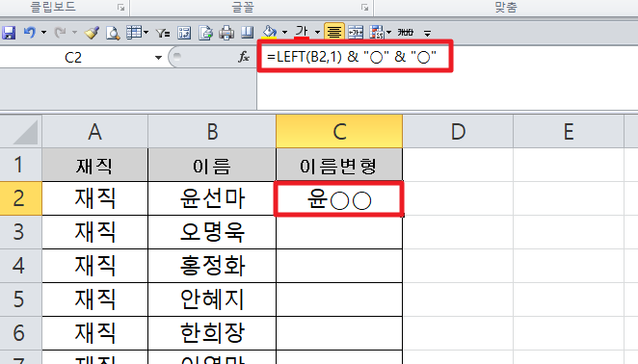
Task: Open the Undo history dropdown arrow
Action: (43, 33)
